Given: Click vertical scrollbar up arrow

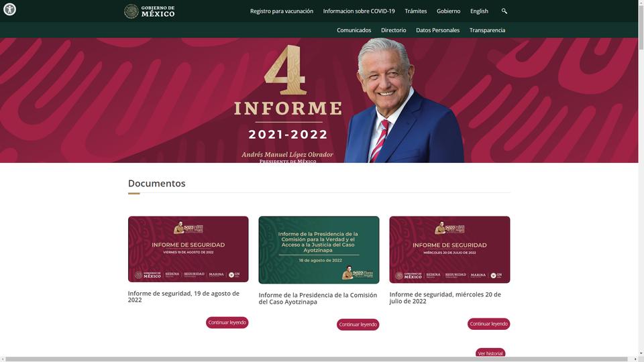Looking at the screenshot, I should tap(641, 3).
